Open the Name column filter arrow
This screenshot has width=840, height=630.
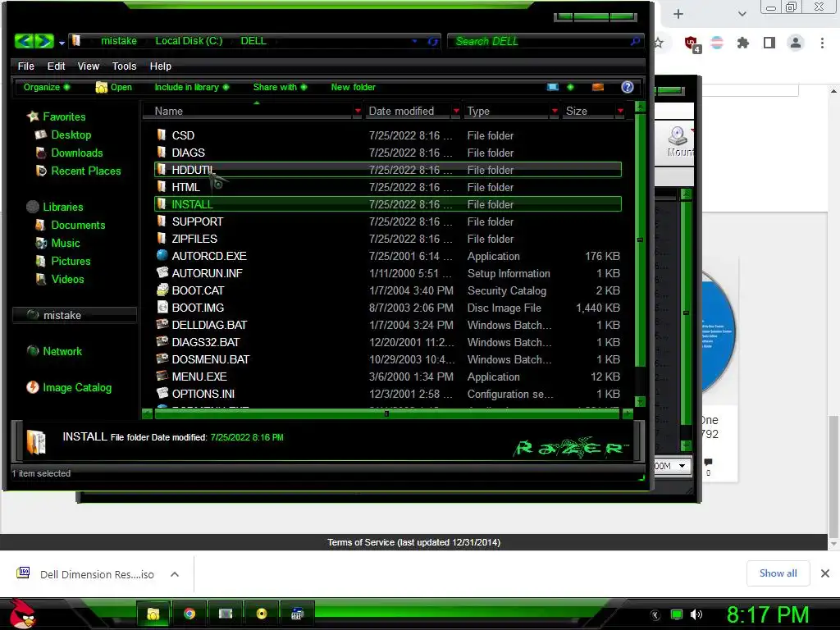358,111
